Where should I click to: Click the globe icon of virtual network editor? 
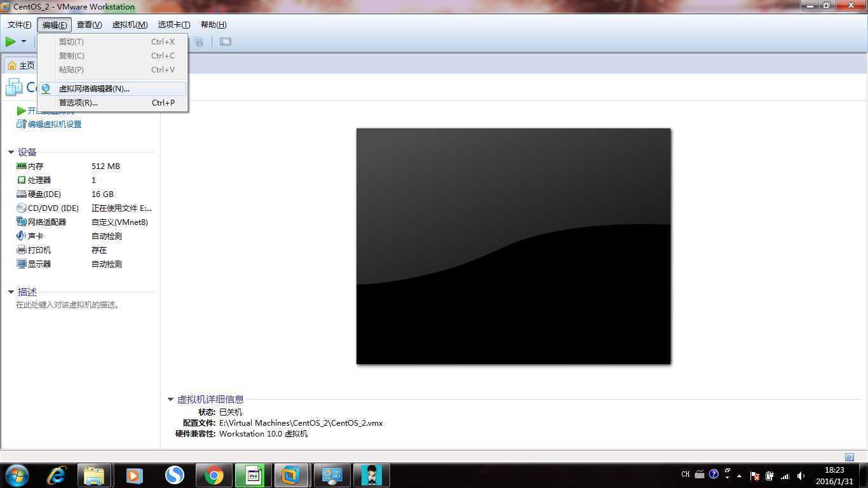tap(46, 88)
